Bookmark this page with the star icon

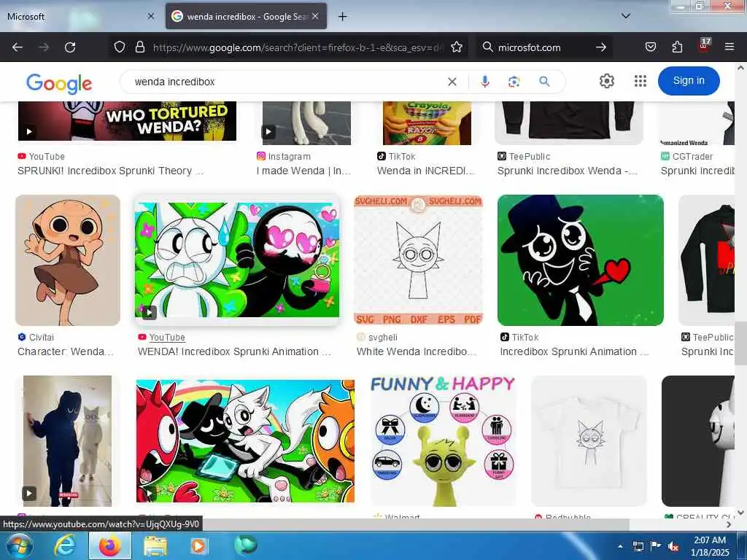457,47
